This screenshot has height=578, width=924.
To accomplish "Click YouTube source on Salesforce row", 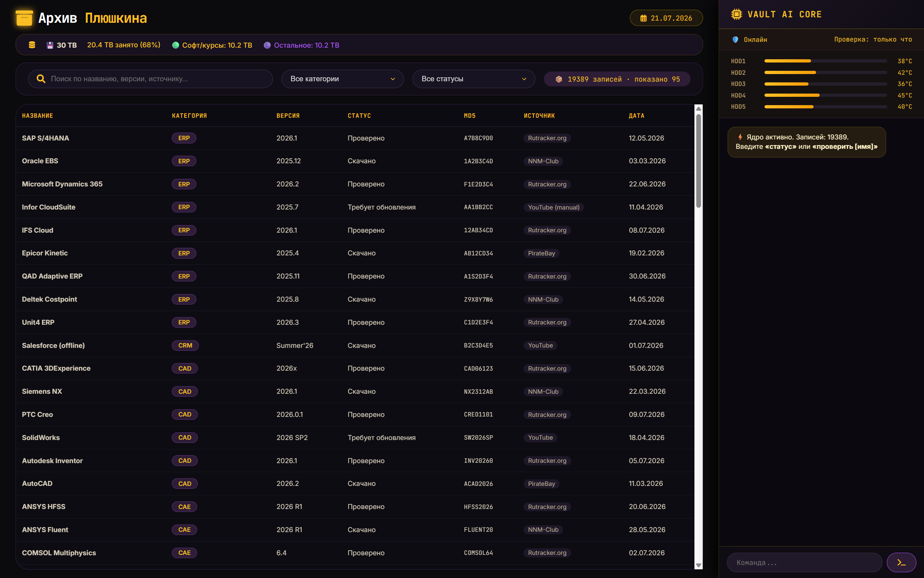I will [x=540, y=345].
